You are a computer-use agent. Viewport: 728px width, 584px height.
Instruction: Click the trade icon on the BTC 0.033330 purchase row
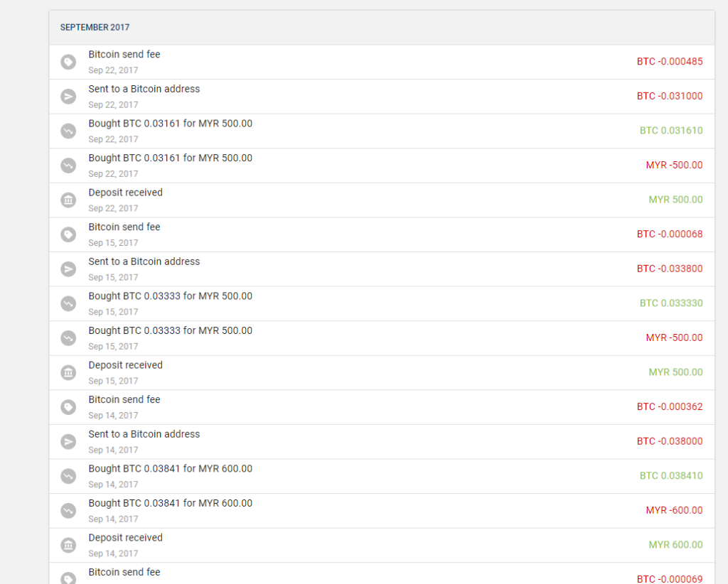click(x=68, y=303)
